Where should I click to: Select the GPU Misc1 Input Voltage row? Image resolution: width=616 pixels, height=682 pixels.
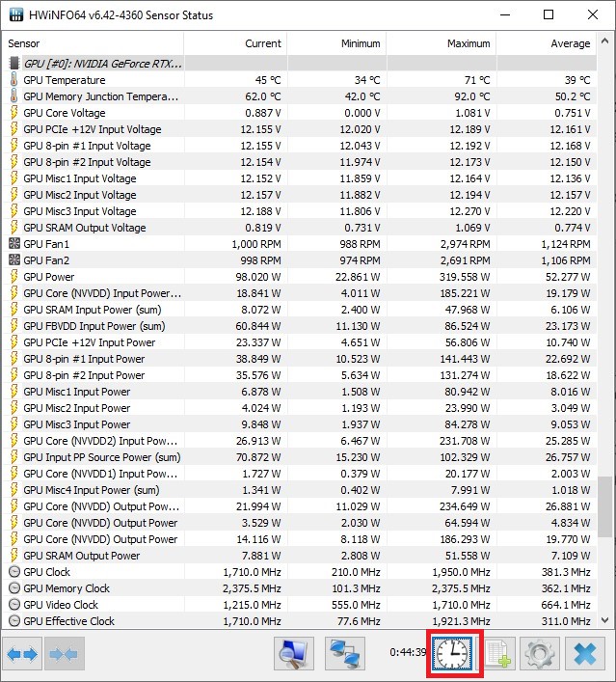tap(300, 178)
